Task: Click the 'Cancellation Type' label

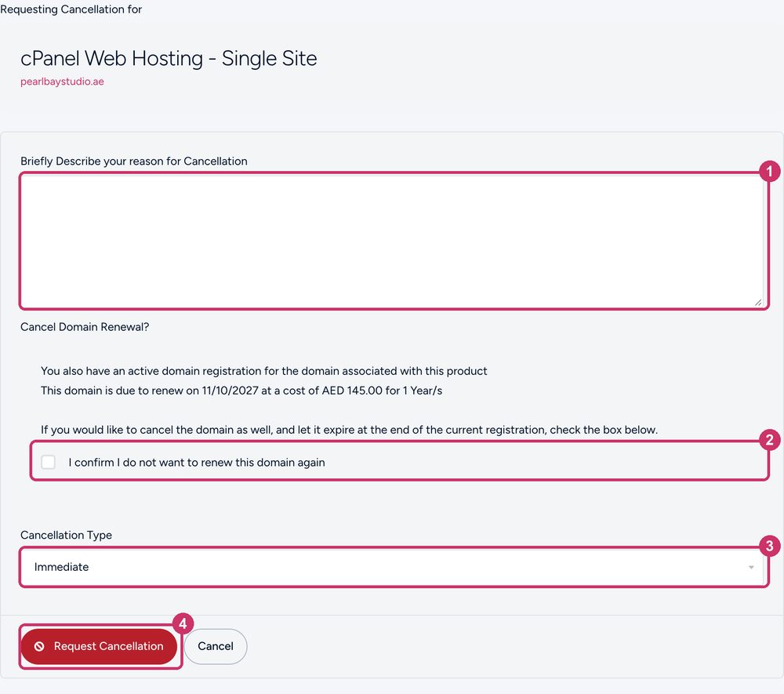Action: (66, 535)
